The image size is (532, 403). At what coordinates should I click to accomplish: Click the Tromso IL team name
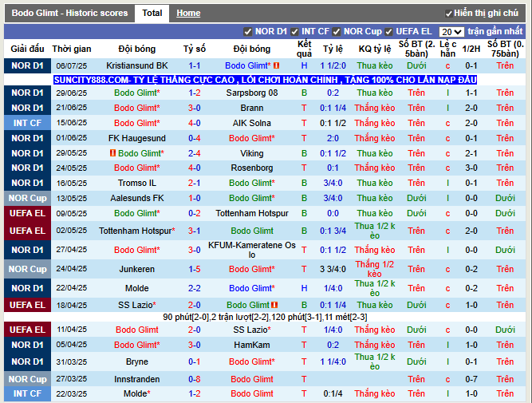coord(136,183)
